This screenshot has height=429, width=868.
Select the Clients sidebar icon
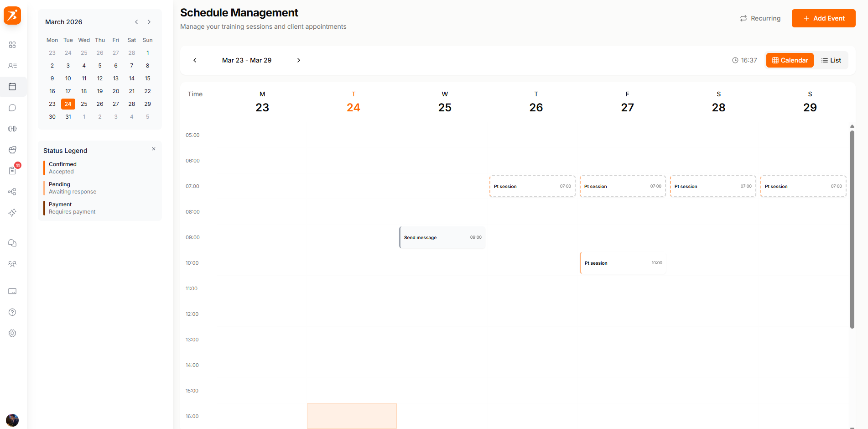[x=12, y=66]
